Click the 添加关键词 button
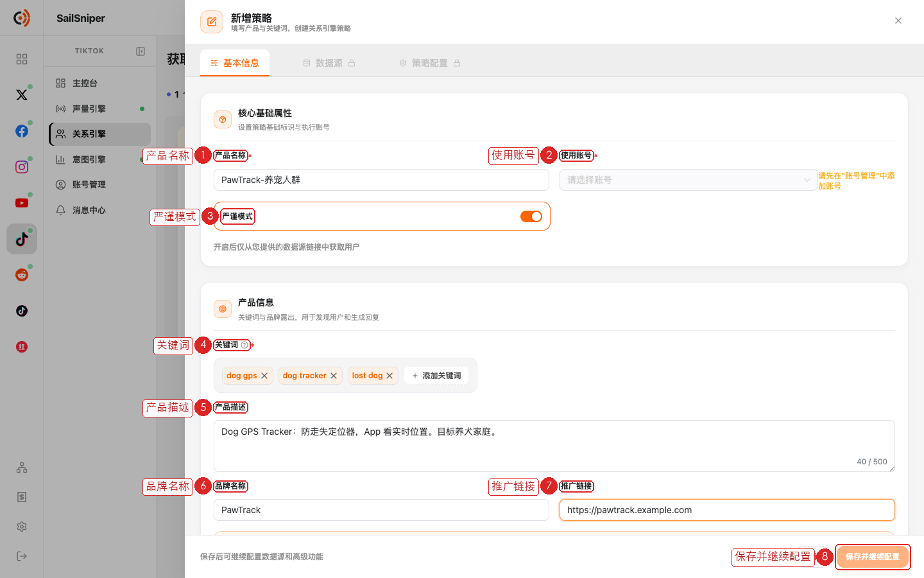The height and width of the screenshot is (578, 924). (436, 376)
